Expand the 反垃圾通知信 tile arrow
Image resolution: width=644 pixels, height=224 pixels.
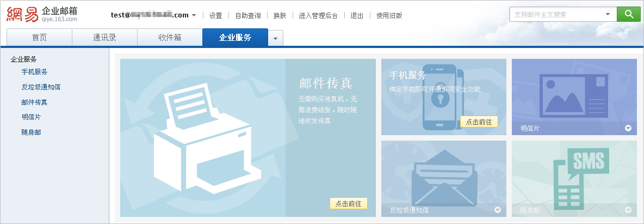[498, 210]
